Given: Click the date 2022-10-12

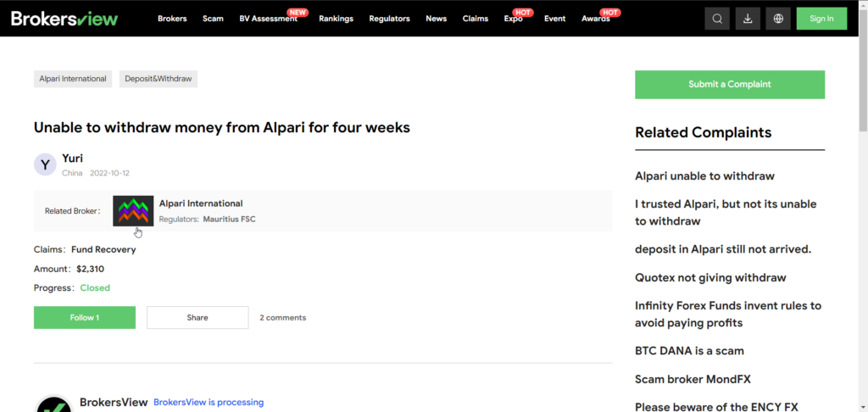Looking at the screenshot, I should (109, 173).
